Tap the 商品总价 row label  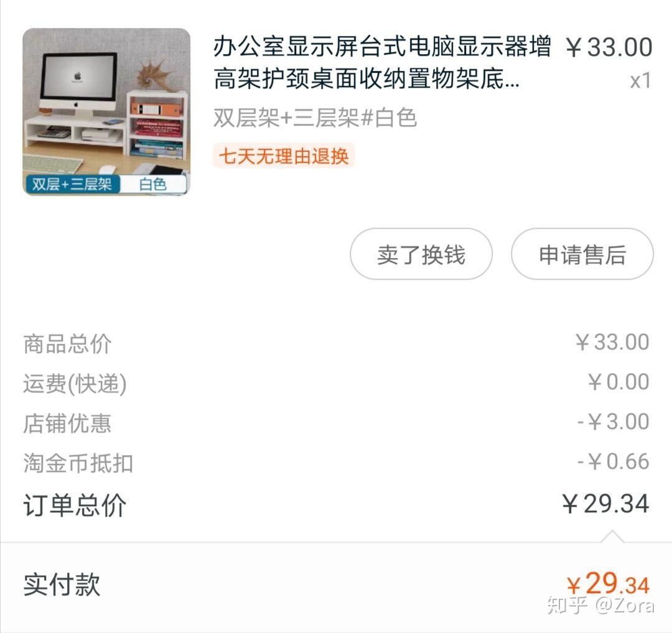click(67, 344)
